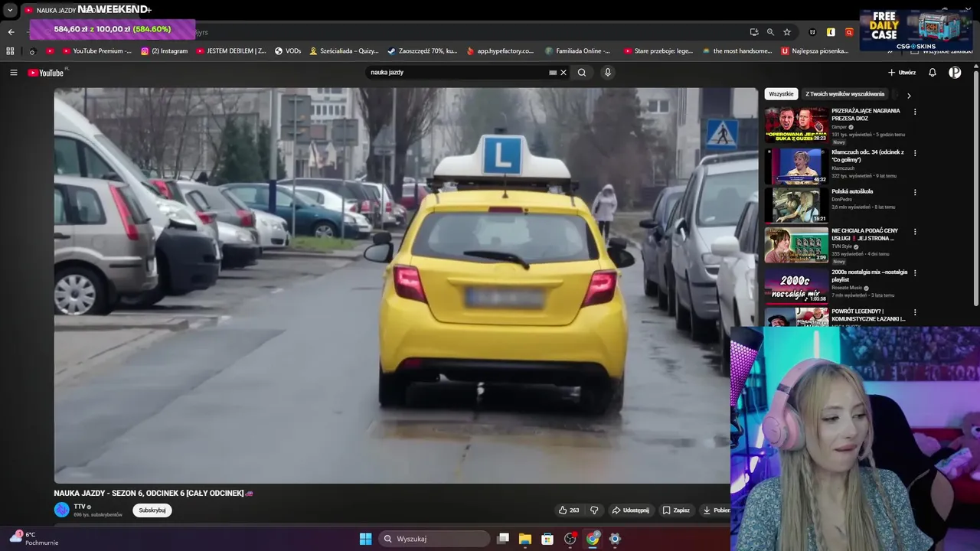Image resolution: width=980 pixels, height=551 pixels.
Task: Start voice search with the microphone icon
Action: point(608,73)
